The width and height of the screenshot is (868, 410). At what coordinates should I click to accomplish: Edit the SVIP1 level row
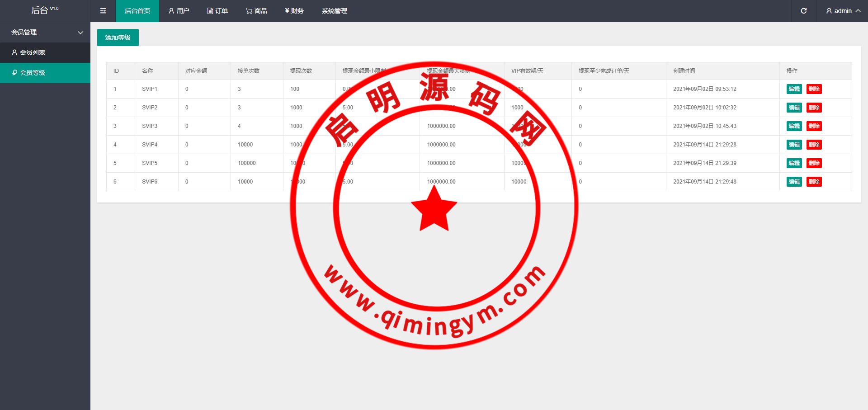click(794, 89)
